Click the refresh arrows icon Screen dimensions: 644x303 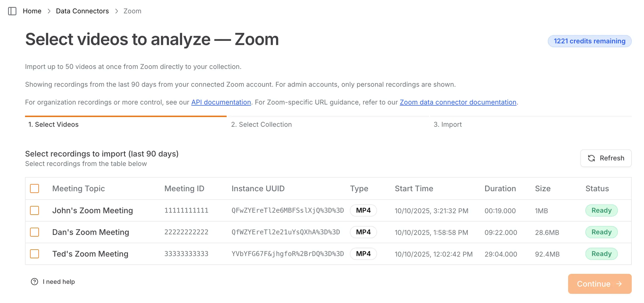click(x=591, y=158)
